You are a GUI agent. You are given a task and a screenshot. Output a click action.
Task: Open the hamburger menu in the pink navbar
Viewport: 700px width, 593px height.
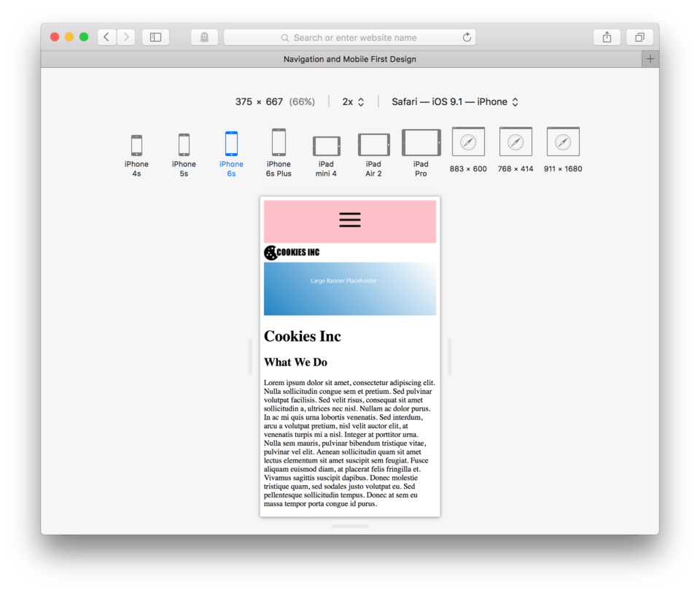click(349, 220)
